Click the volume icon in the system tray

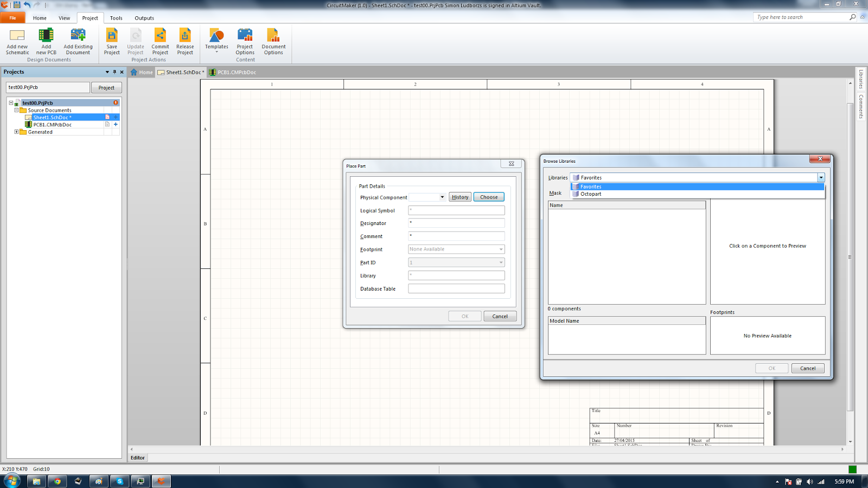pyautogui.click(x=809, y=481)
